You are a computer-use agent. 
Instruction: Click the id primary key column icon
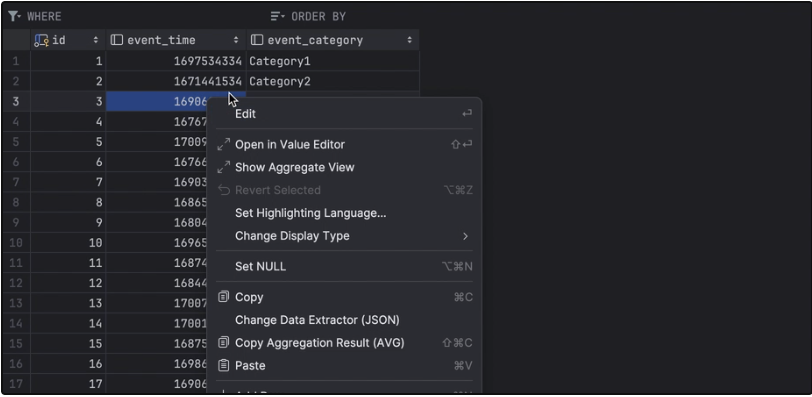point(41,40)
